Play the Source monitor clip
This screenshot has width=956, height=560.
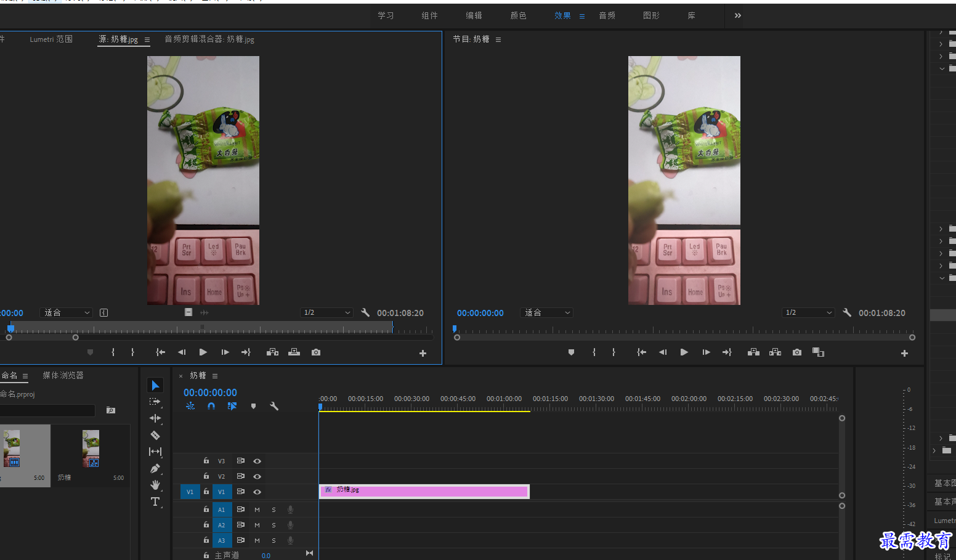click(203, 352)
